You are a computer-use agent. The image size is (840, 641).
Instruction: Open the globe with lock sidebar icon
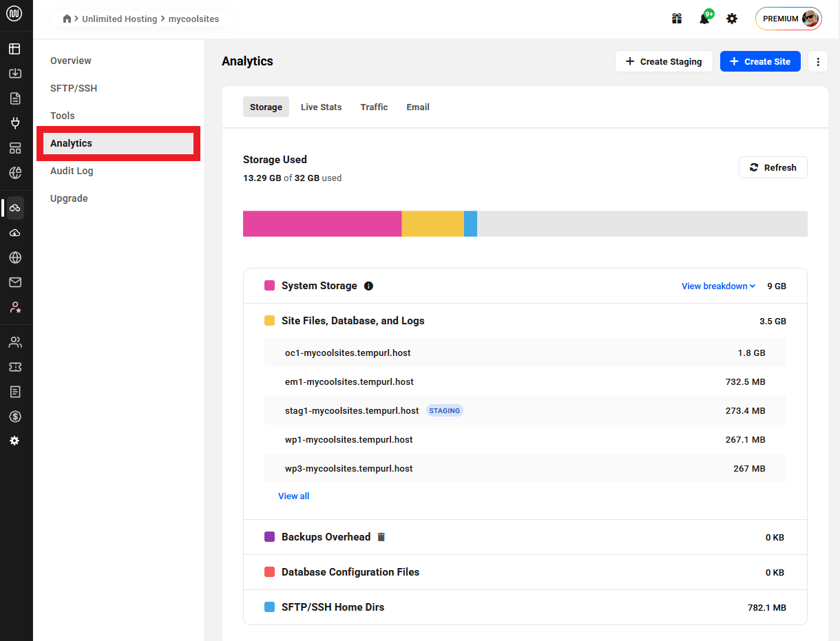click(15, 173)
